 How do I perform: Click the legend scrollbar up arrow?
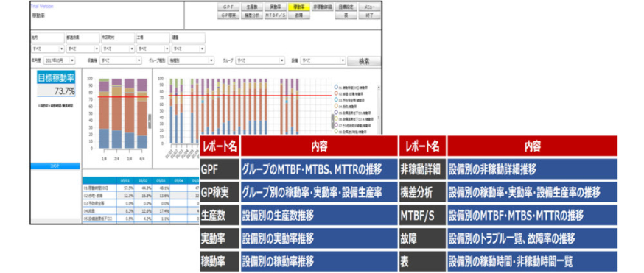click(378, 87)
